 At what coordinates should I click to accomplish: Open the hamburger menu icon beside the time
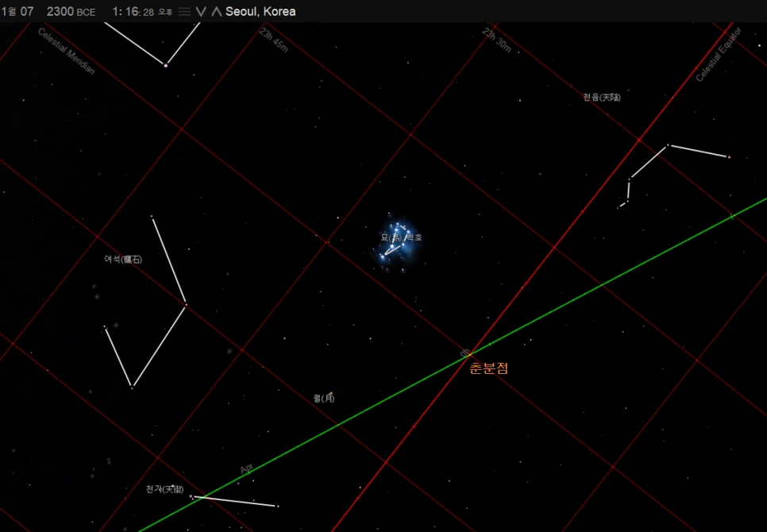(x=184, y=12)
